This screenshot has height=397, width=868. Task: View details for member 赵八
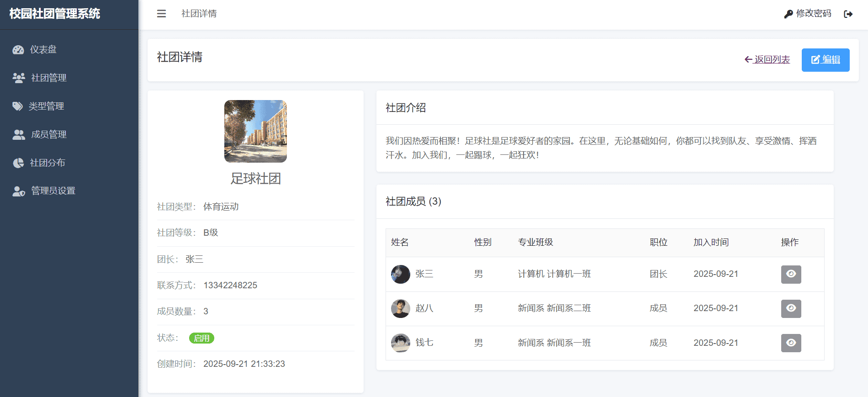tap(791, 308)
